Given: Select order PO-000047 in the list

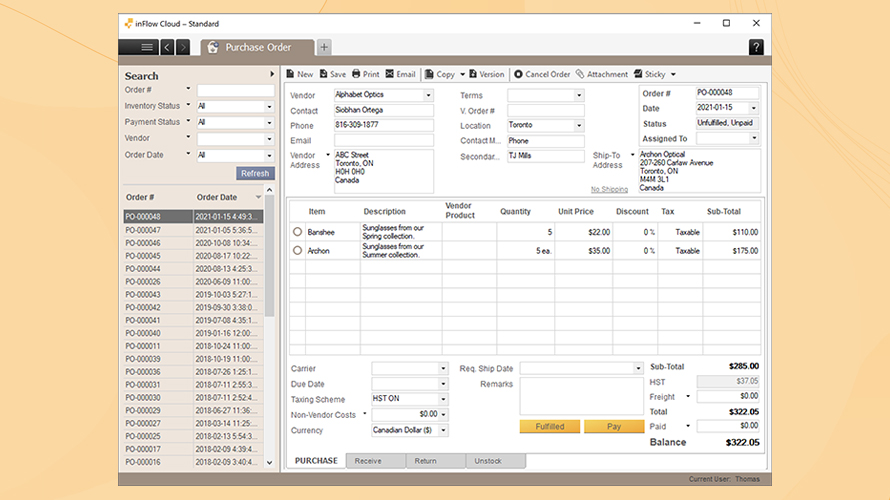Looking at the screenshot, I should [142, 230].
